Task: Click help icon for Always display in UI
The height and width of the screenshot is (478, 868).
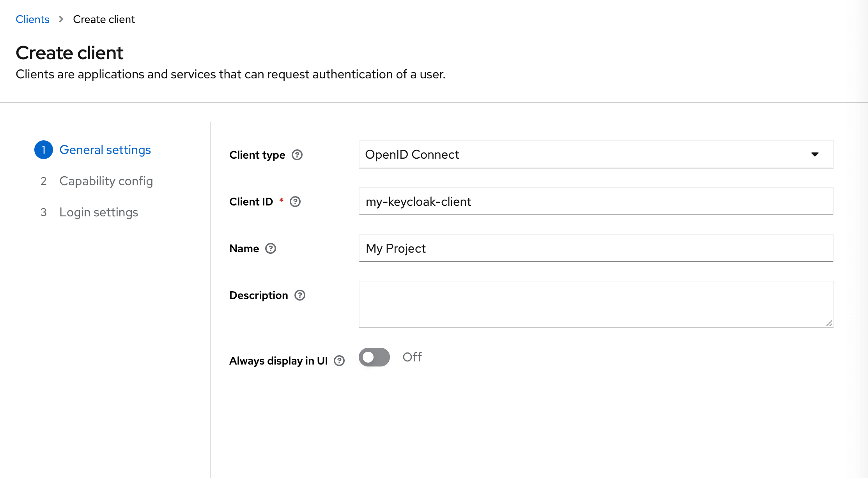Action: click(x=339, y=361)
